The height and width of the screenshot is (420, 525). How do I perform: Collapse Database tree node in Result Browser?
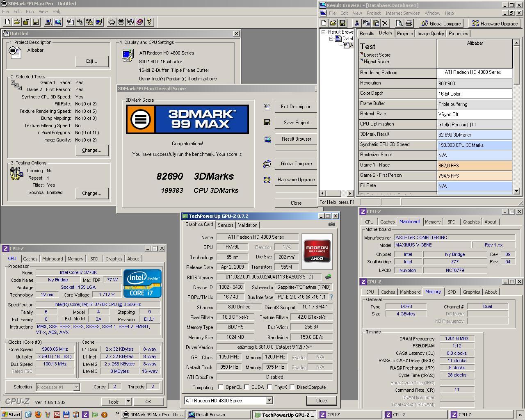[x=331, y=39]
